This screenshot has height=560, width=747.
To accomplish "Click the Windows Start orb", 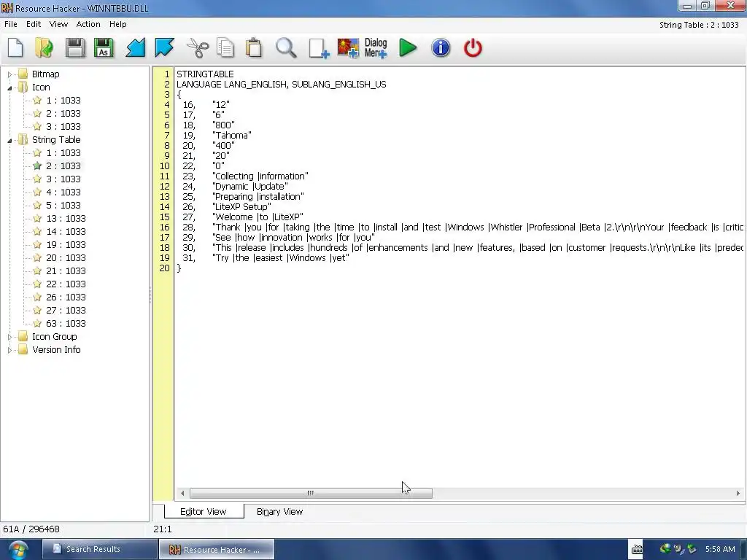I will point(18,550).
